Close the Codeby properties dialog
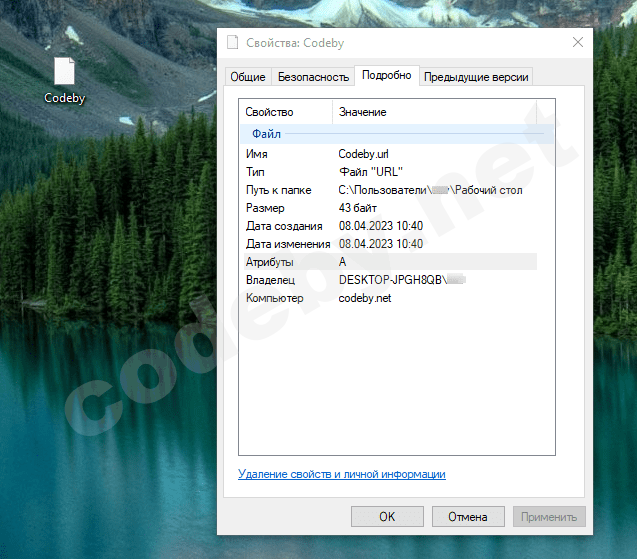Image resolution: width=637 pixels, height=559 pixels. (x=578, y=42)
